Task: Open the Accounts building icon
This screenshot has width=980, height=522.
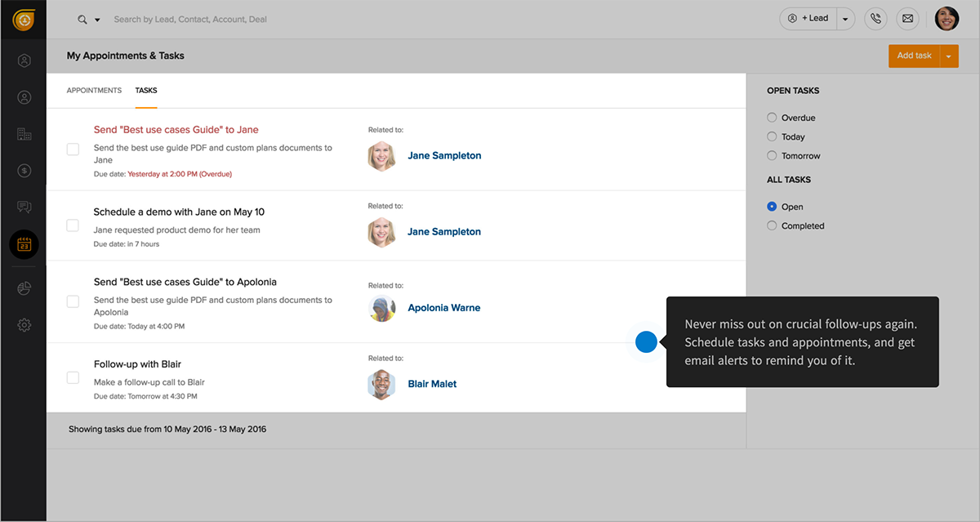Action: 24,134
